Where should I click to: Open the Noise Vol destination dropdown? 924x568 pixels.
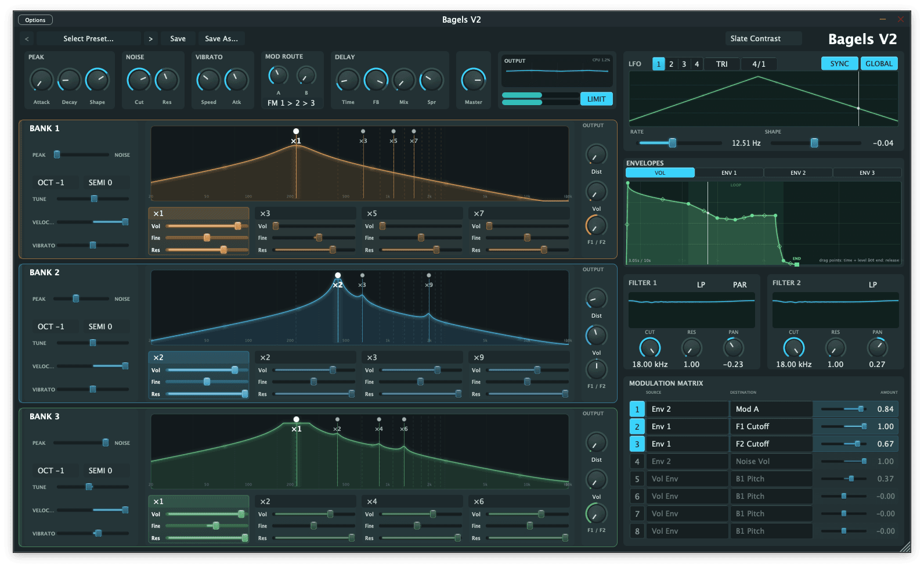click(771, 462)
